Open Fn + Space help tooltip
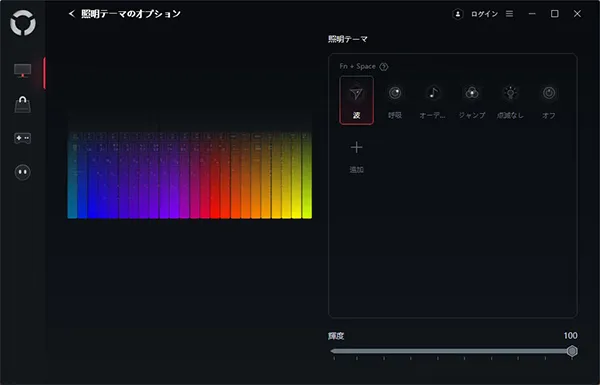The image size is (600, 385). click(x=384, y=67)
